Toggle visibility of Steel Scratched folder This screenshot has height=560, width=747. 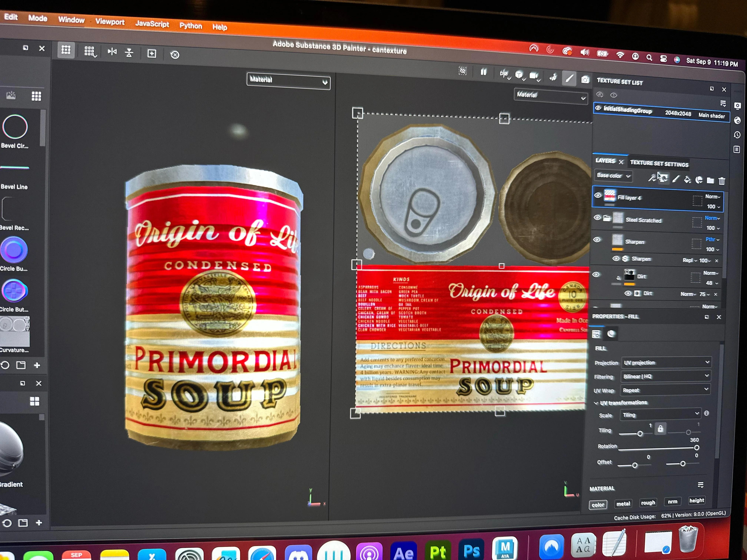[597, 218]
